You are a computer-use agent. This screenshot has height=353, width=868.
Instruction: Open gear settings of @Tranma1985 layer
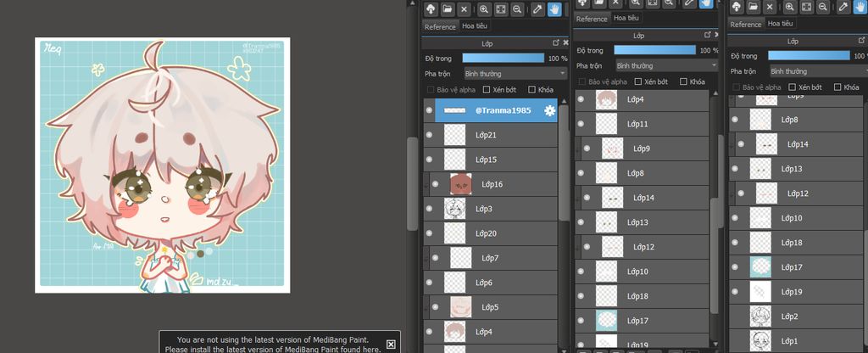[x=549, y=110]
